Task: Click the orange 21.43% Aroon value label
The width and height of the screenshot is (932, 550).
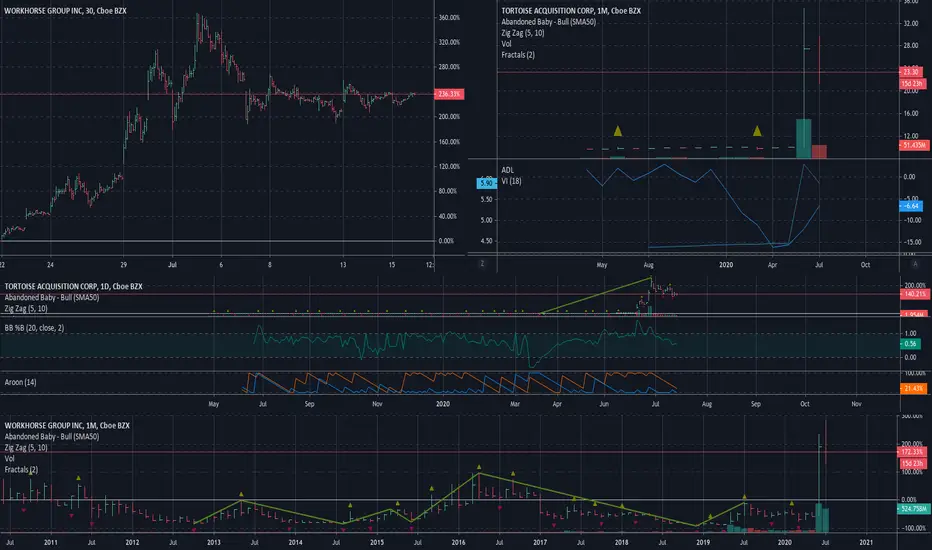Action: (913, 388)
